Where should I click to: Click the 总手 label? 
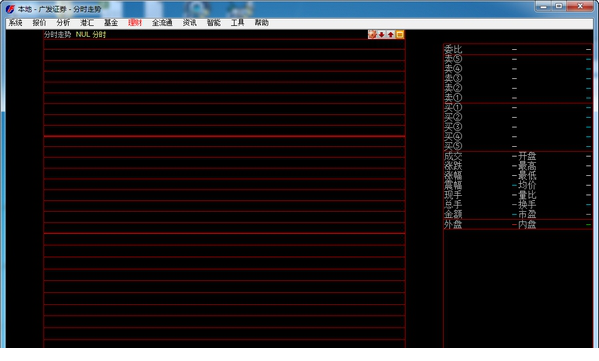pyautogui.click(x=453, y=205)
